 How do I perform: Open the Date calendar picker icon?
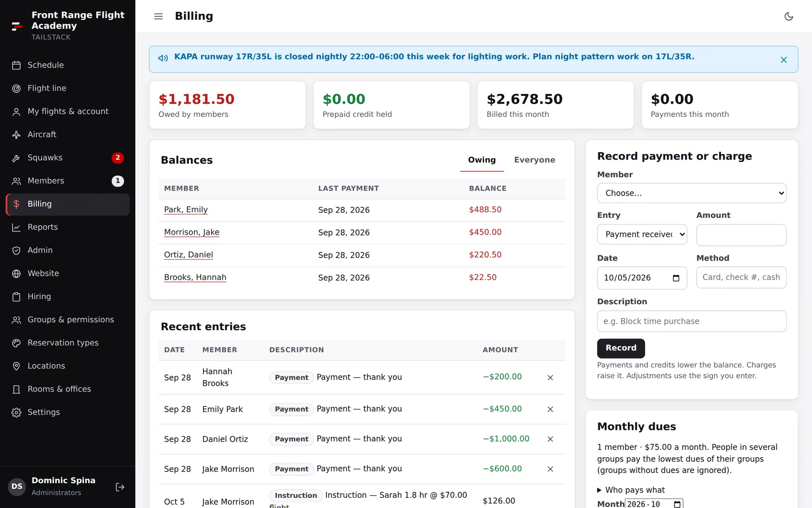tap(675, 278)
